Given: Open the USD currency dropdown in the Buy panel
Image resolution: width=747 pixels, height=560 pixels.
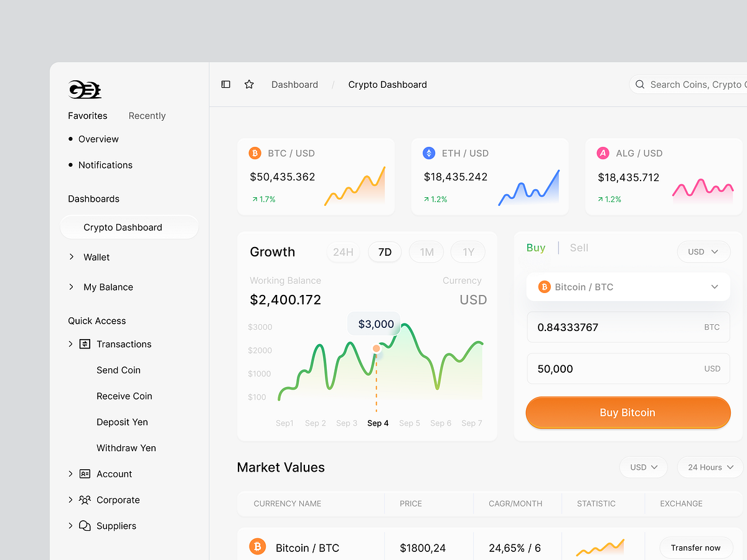Looking at the screenshot, I should tap(703, 251).
